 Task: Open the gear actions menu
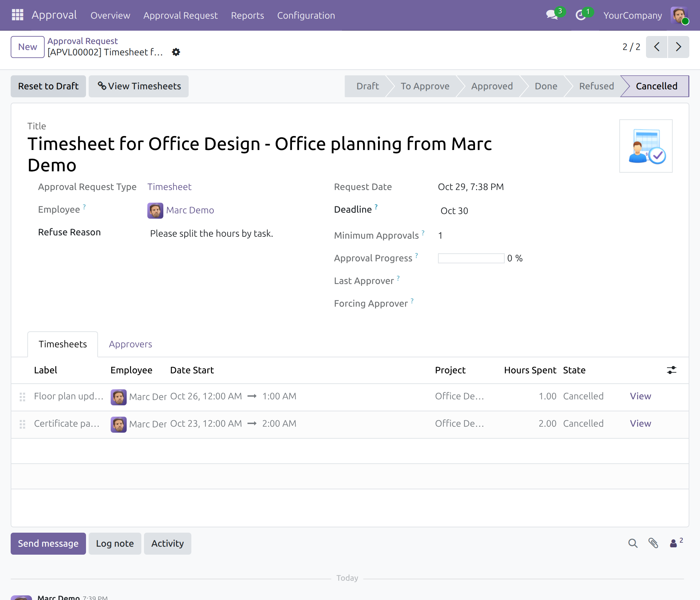pyautogui.click(x=176, y=52)
